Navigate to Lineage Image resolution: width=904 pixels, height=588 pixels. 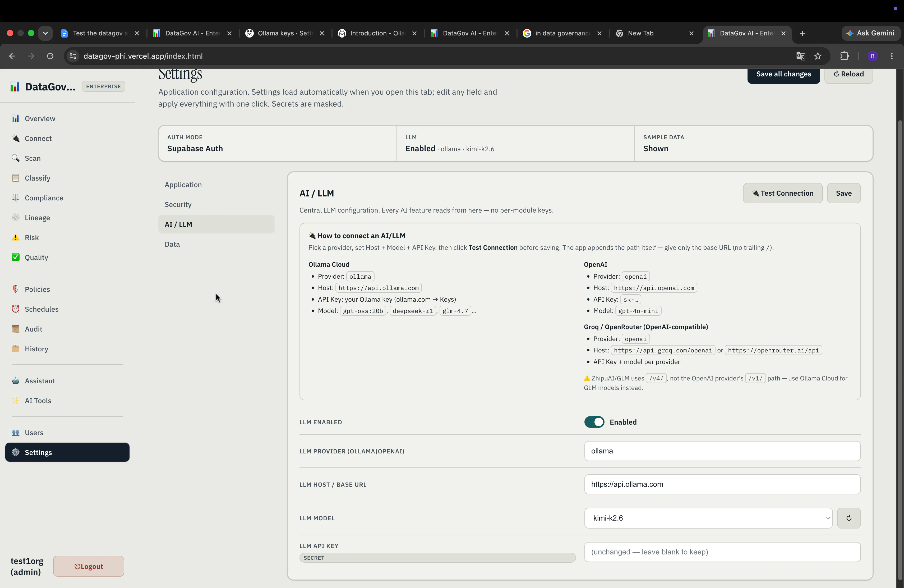click(x=67, y=218)
